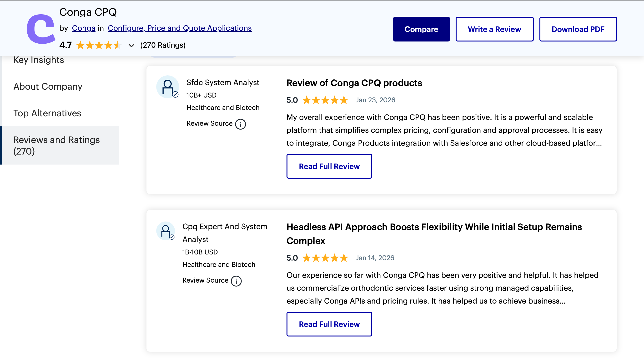The width and height of the screenshot is (644, 362).
Task: Read full Headless API Approach review
Action: [329, 324]
